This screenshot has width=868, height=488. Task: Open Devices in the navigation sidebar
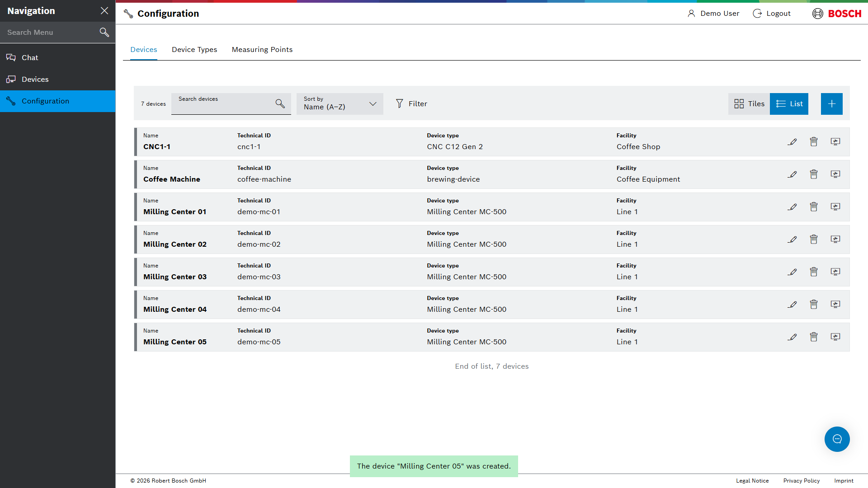tap(58, 80)
